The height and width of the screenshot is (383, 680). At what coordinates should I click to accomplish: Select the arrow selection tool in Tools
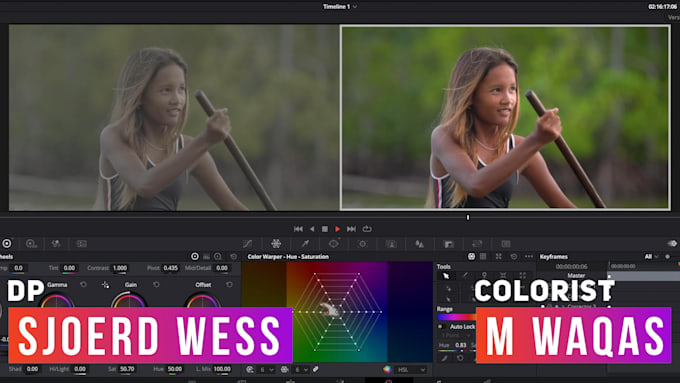click(446, 276)
